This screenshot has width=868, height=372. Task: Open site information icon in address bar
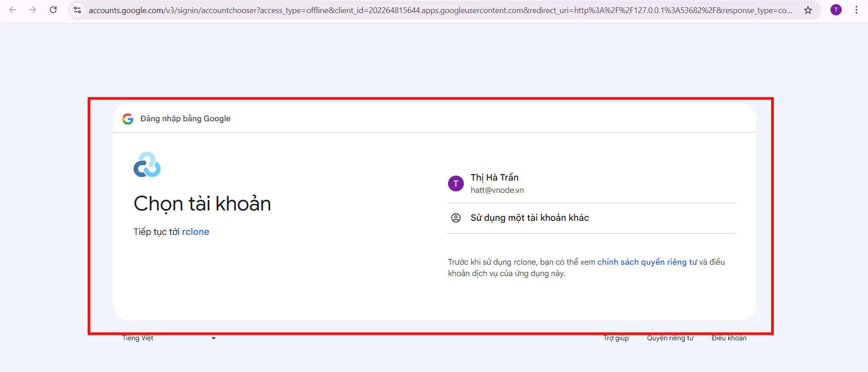pyautogui.click(x=77, y=10)
